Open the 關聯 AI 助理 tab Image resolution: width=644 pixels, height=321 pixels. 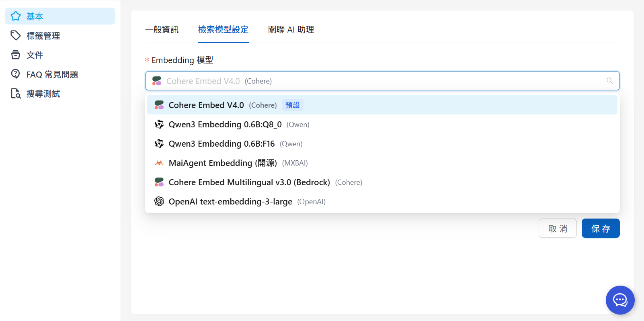click(x=291, y=30)
